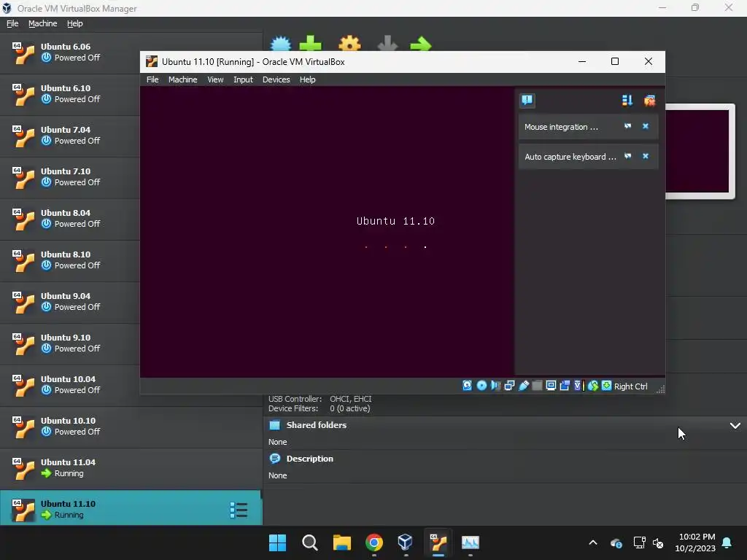The height and width of the screenshot is (560, 747).
Task: Click the Right Ctrl host key label
Action: 630,386
